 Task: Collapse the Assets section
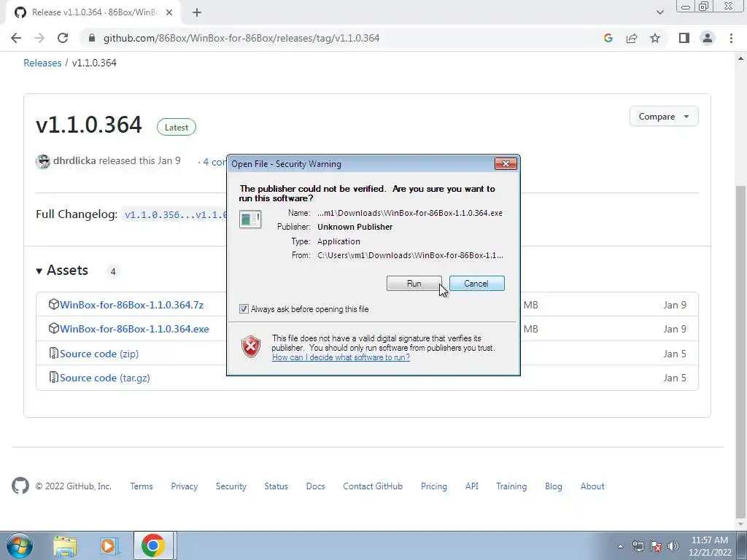(62, 271)
